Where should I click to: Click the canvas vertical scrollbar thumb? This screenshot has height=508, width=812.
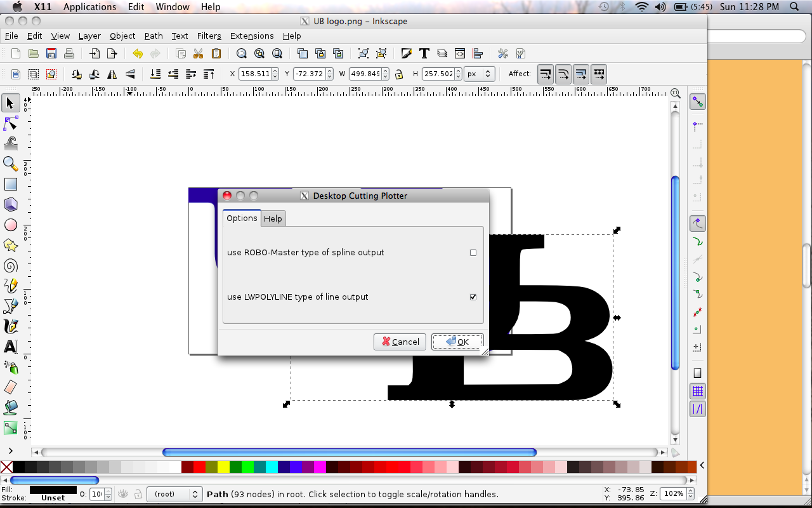[675, 272]
